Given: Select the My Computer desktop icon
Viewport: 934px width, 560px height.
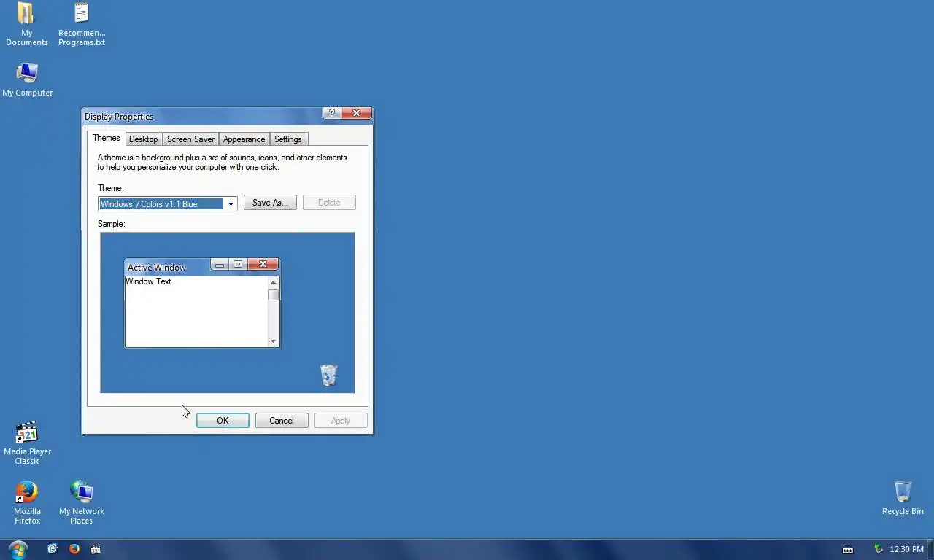Looking at the screenshot, I should point(27,79).
